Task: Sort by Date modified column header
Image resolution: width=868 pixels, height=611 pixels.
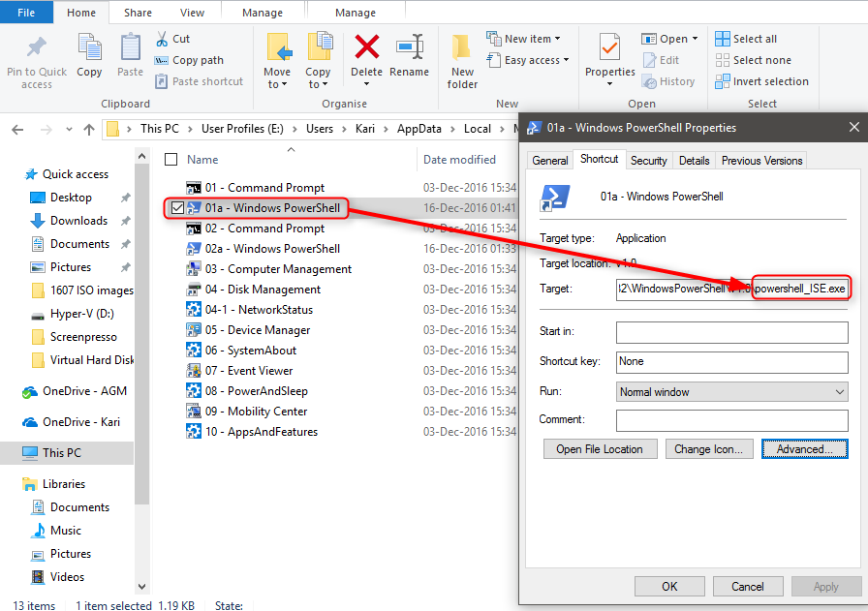Action: coord(459,160)
